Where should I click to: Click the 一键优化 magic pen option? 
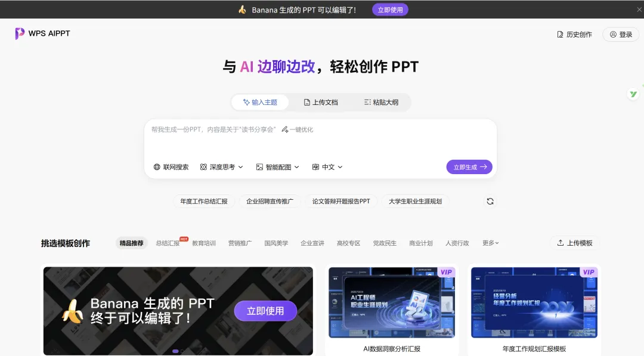(x=298, y=130)
